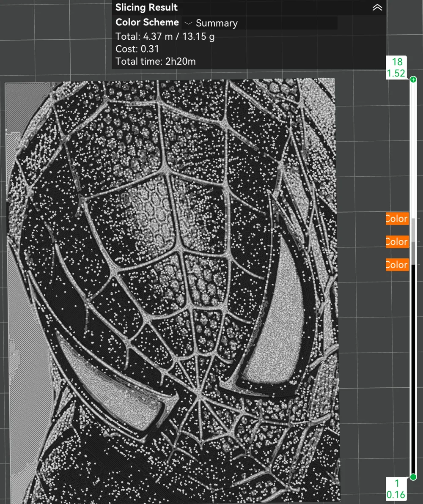Screen dimensions: 423x504
Task: Click the Total time: 2h20m entry
Action: point(155,61)
